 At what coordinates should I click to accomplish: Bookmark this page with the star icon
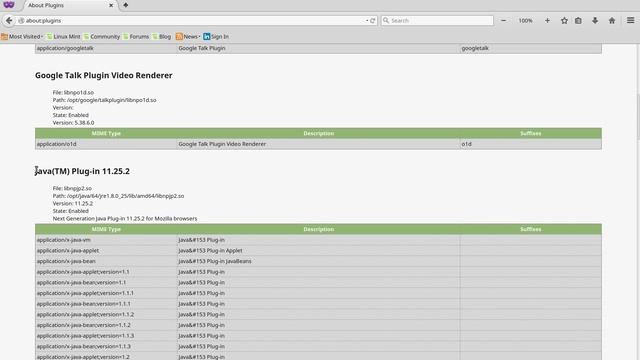[x=564, y=20]
